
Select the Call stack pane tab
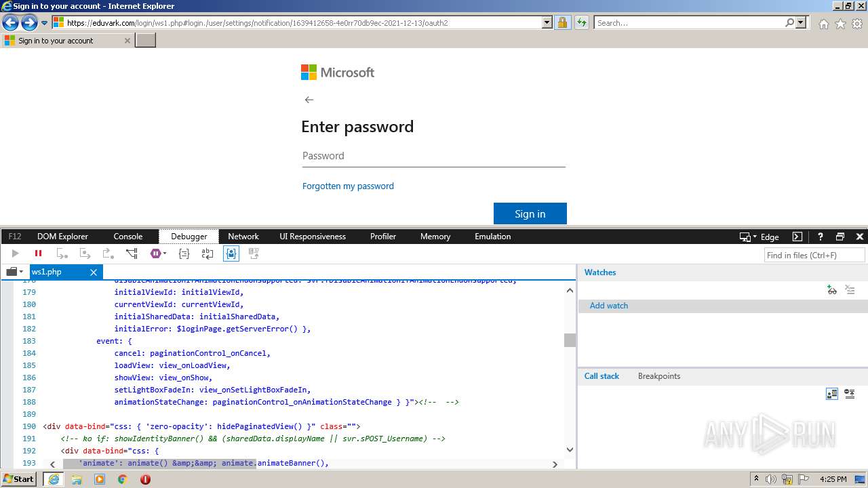point(601,376)
